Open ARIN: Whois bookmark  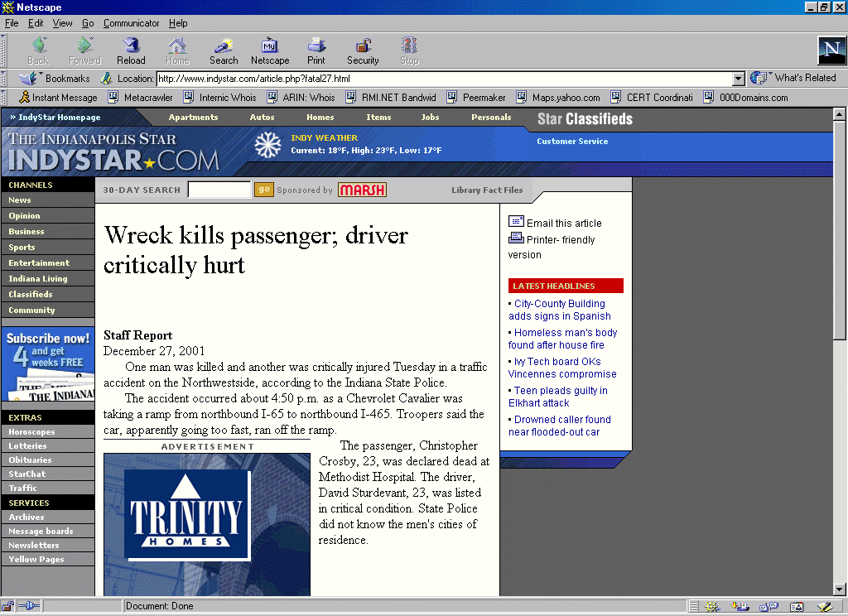[x=301, y=98]
